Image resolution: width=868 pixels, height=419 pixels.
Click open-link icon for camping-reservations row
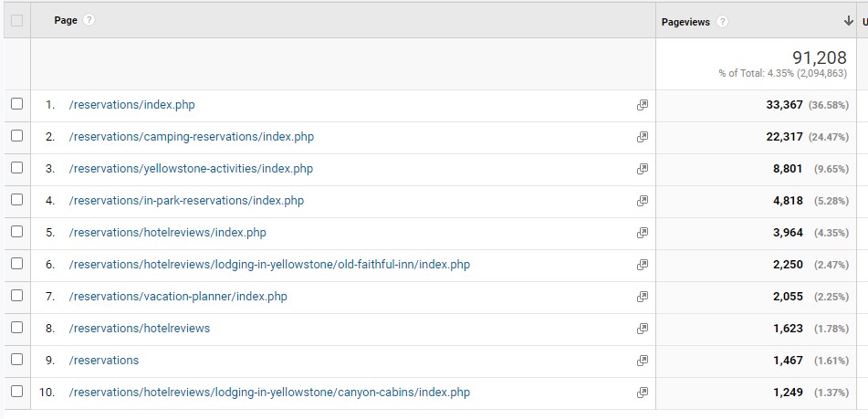(643, 137)
